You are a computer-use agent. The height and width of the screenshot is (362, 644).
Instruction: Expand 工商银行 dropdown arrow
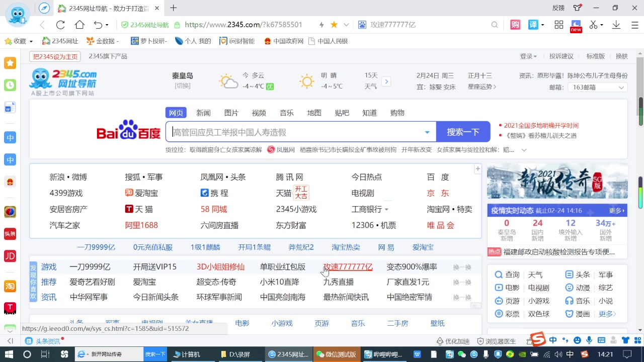click(386, 209)
